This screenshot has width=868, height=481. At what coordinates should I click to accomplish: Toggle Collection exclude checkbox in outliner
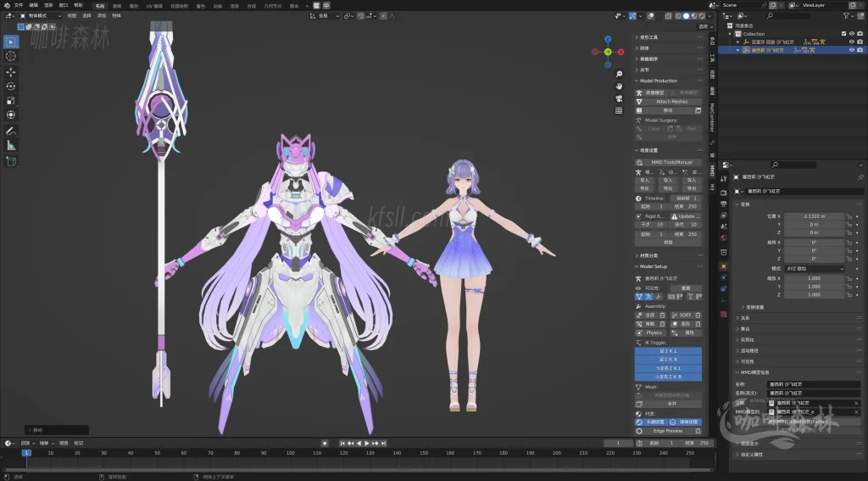(x=843, y=34)
